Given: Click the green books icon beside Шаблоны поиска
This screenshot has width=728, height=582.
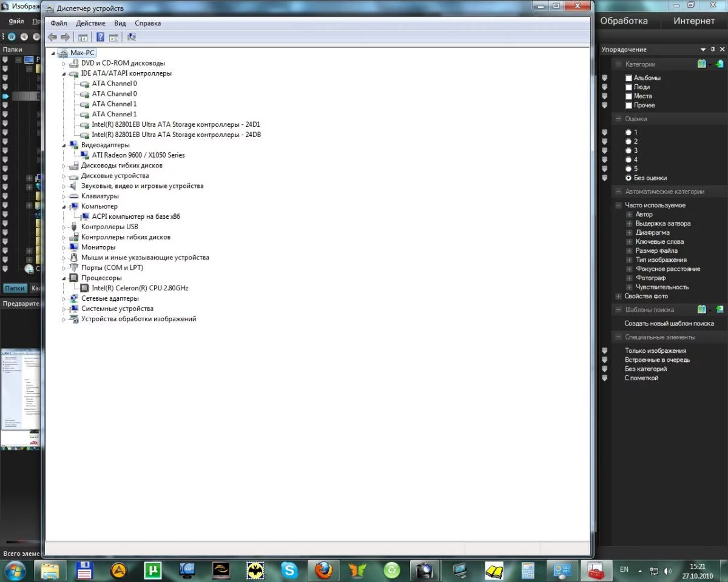Looking at the screenshot, I should pyautogui.click(x=702, y=309).
